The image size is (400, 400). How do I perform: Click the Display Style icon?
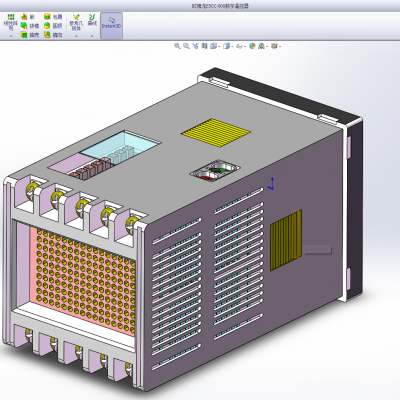click(x=226, y=46)
